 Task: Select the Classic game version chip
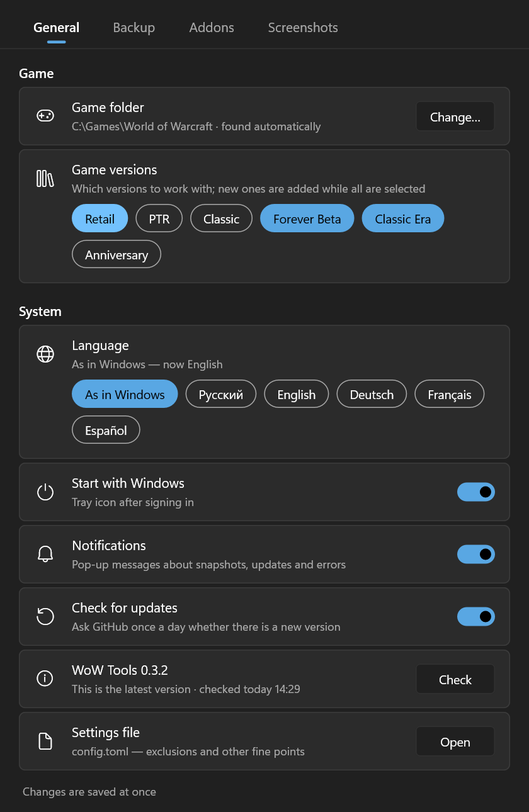222,219
